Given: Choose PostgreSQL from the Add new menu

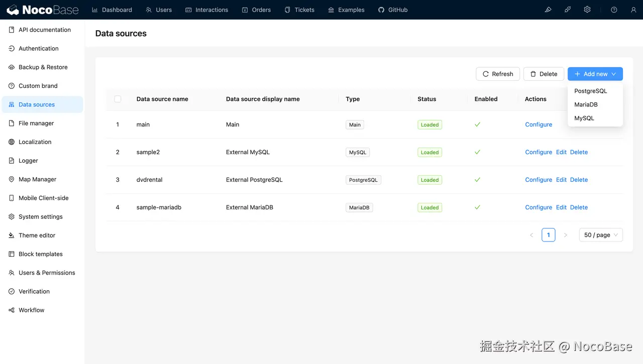Looking at the screenshot, I should point(591,91).
